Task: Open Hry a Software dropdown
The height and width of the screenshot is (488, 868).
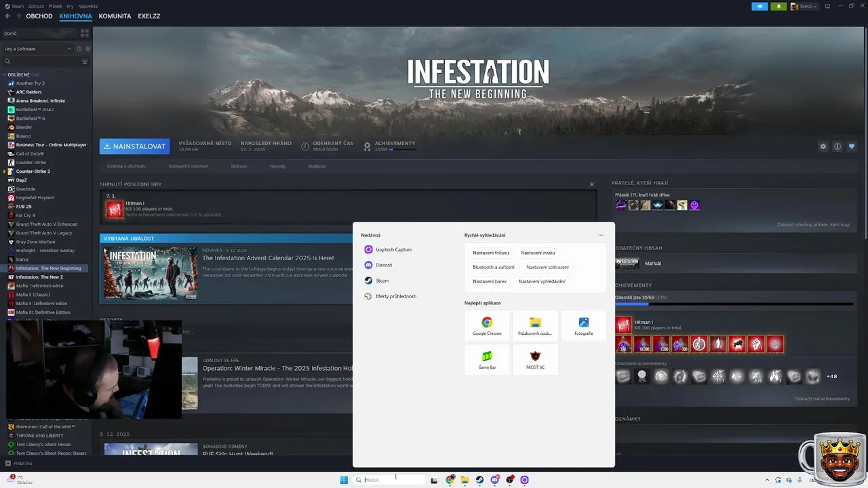Action: tap(37, 49)
